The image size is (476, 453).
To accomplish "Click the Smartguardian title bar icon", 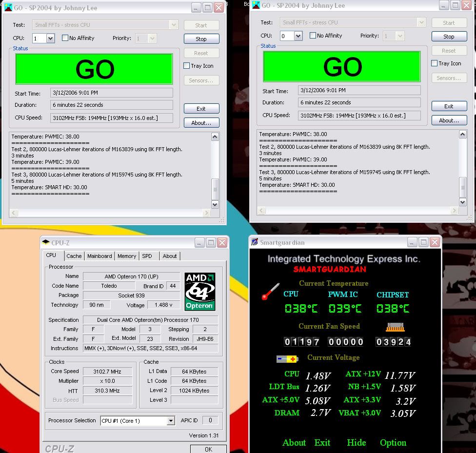I will coord(255,242).
